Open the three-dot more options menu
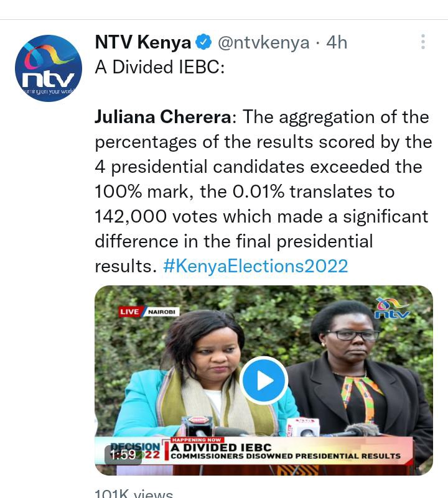 [423, 42]
